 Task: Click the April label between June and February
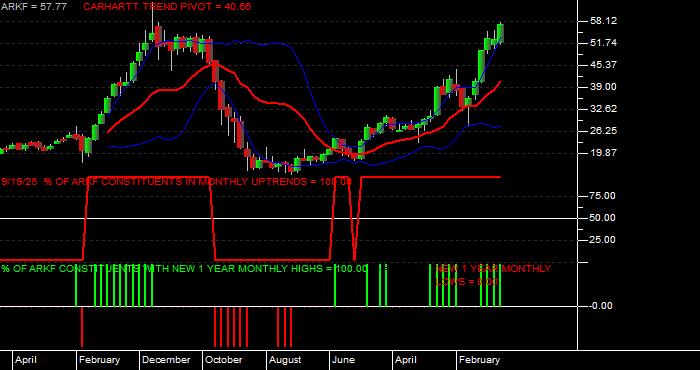point(406,360)
